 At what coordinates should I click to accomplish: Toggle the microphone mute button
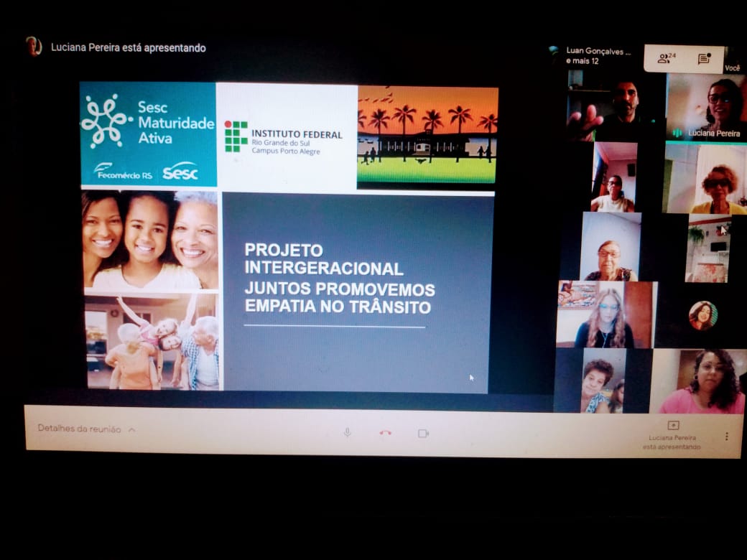(348, 432)
